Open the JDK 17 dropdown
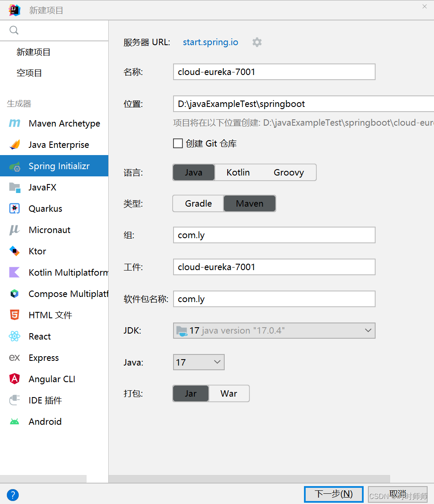This screenshot has height=504, width=434. point(274,331)
